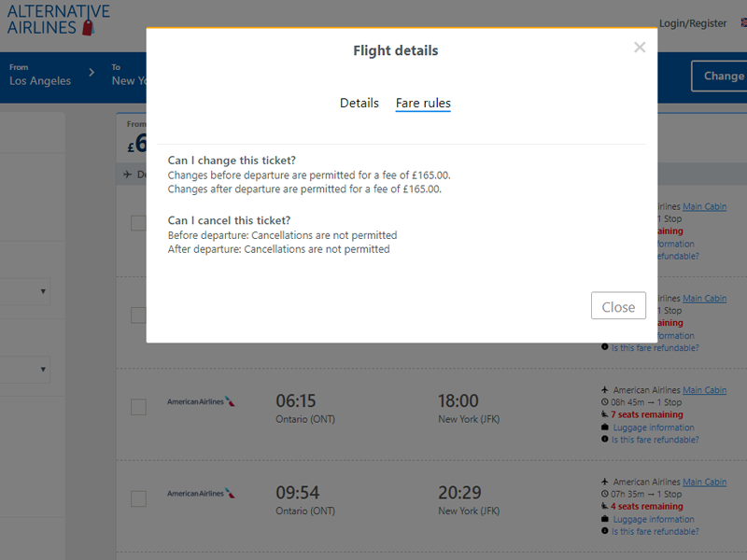
Task: Open the Login/Register link
Action: 693,23
